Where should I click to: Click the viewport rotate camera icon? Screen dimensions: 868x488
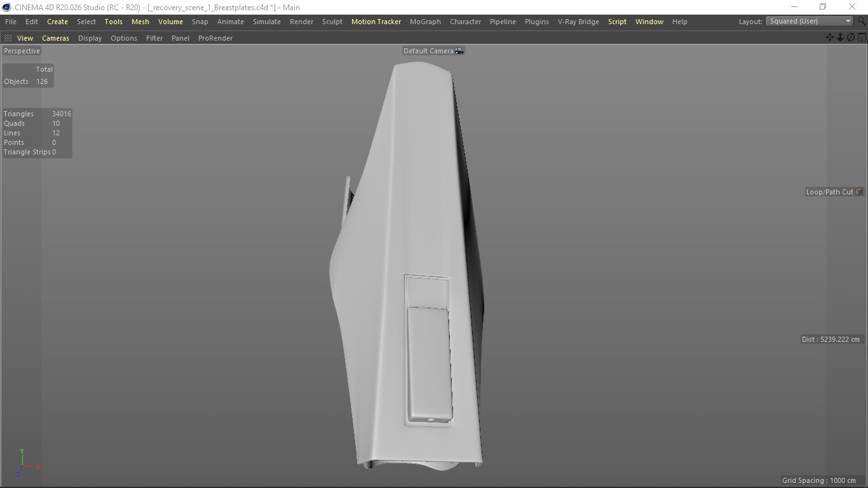[851, 37]
